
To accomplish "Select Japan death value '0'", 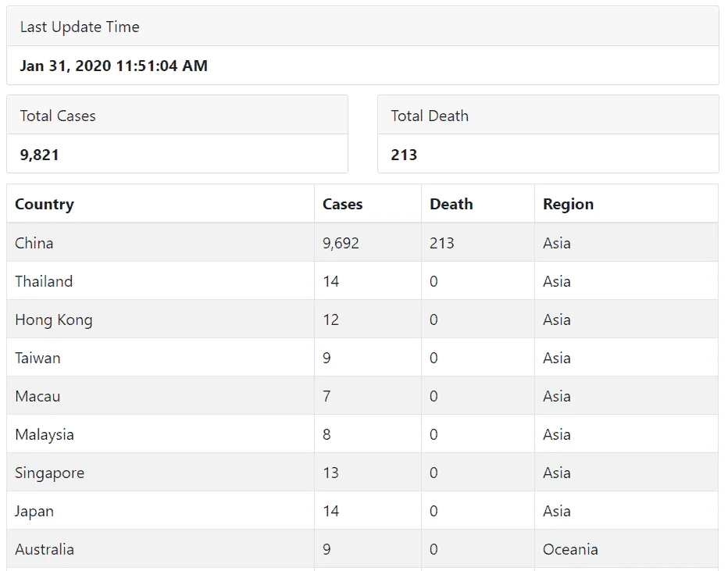I will coord(434,511).
